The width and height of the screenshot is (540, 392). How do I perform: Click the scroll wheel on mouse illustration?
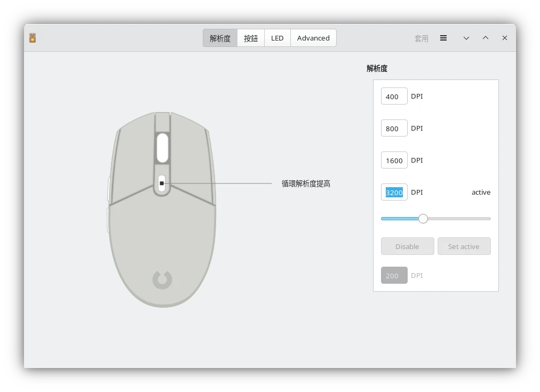[162, 148]
